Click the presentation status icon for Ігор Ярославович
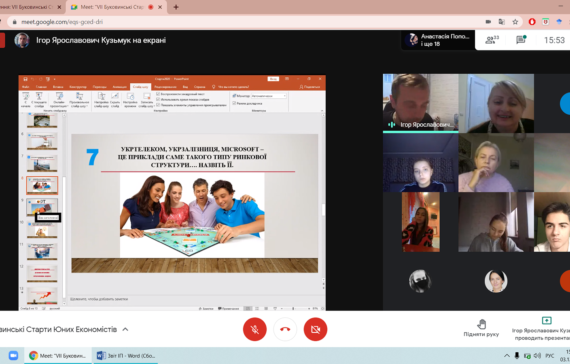The height and width of the screenshot is (364, 570). point(546,320)
